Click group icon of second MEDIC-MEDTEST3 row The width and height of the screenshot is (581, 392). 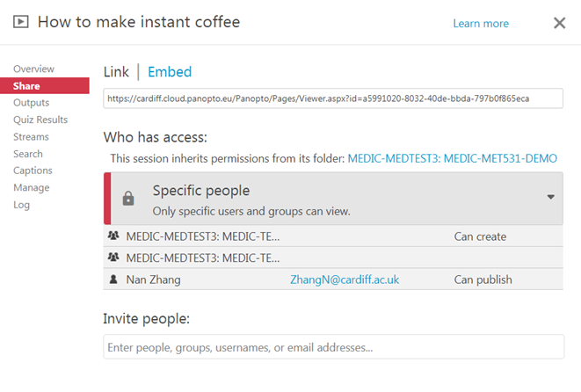pos(113,258)
